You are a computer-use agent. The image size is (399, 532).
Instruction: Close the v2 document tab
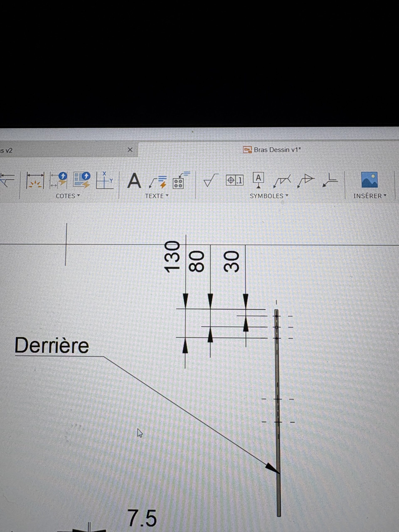coord(130,150)
